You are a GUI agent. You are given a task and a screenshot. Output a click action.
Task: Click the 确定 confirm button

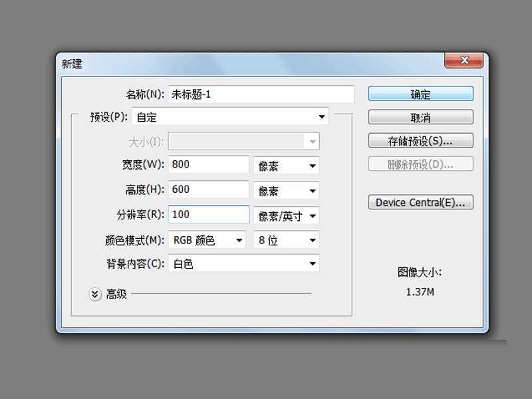point(420,93)
